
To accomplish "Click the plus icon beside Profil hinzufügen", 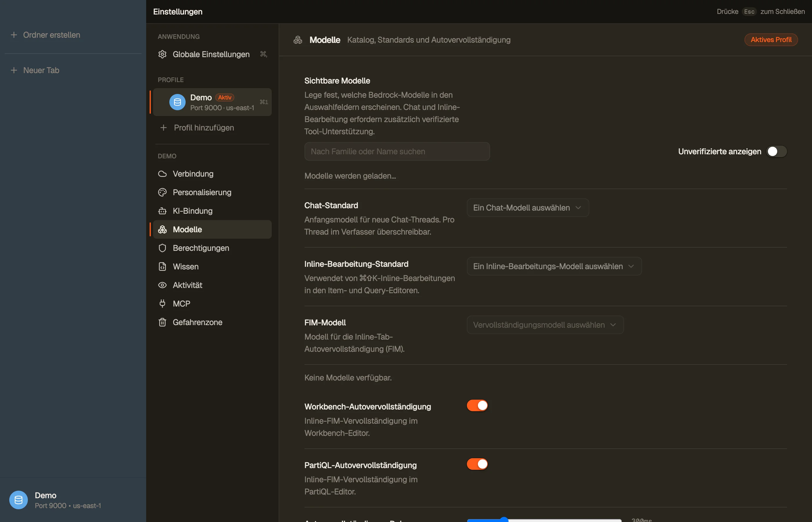I will (x=163, y=128).
